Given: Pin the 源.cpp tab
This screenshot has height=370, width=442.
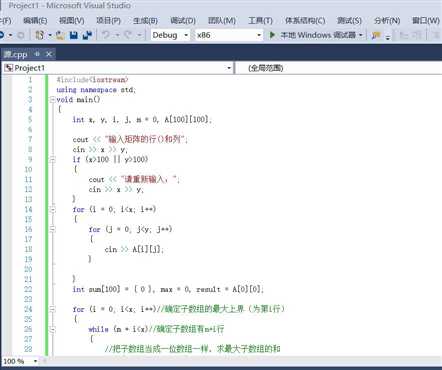Looking at the screenshot, I should (37, 54).
